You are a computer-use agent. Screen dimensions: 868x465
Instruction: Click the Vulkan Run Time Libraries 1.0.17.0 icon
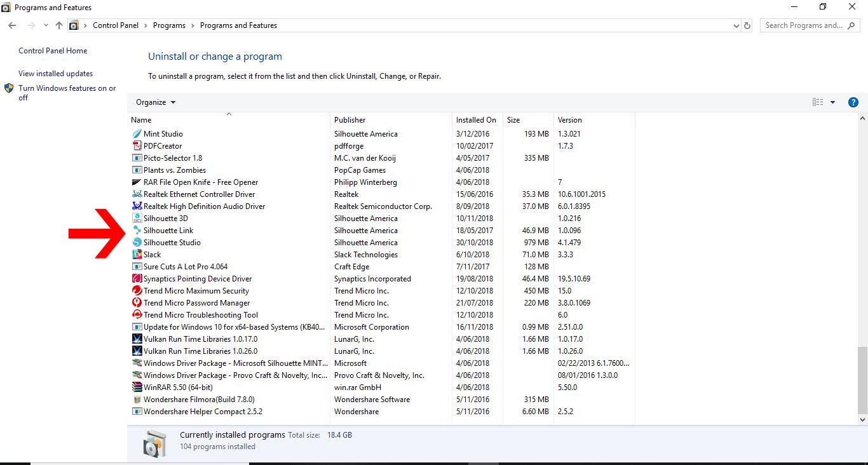click(x=137, y=339)
